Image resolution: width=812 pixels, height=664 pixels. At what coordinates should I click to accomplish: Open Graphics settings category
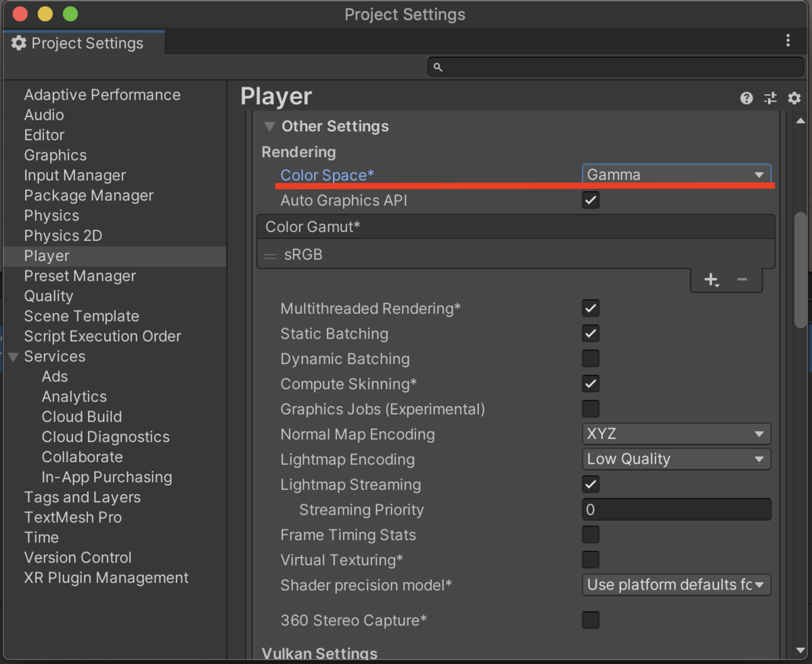tap(55, 155)
